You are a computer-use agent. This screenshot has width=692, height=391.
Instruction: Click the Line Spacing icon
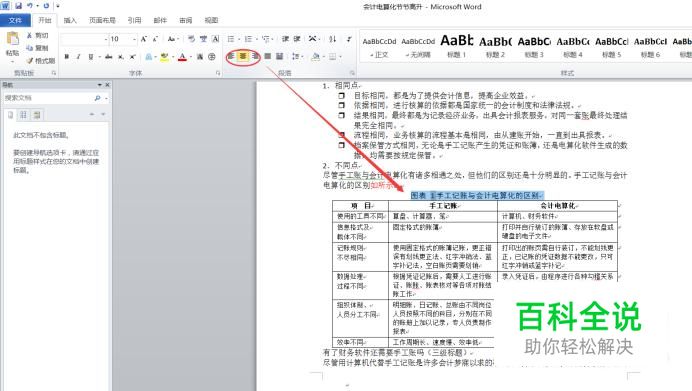pos(295,56)
